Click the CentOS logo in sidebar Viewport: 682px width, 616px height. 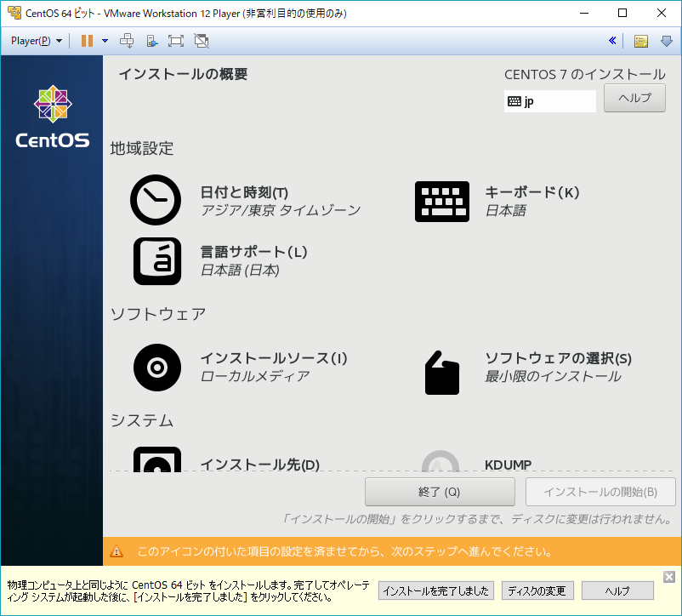[53, 117]
